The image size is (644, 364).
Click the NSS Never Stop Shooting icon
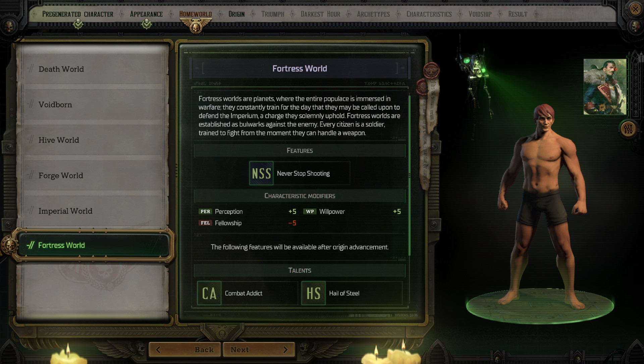tap(261, 173)
